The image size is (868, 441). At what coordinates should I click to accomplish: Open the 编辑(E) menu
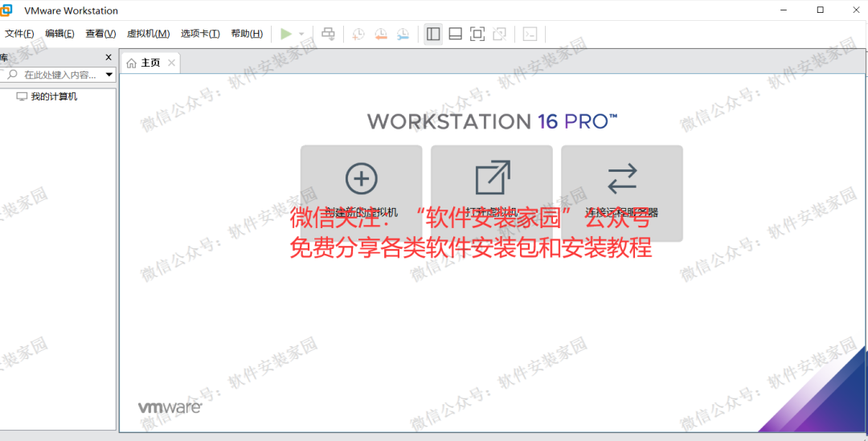click(x=59, y=34)
